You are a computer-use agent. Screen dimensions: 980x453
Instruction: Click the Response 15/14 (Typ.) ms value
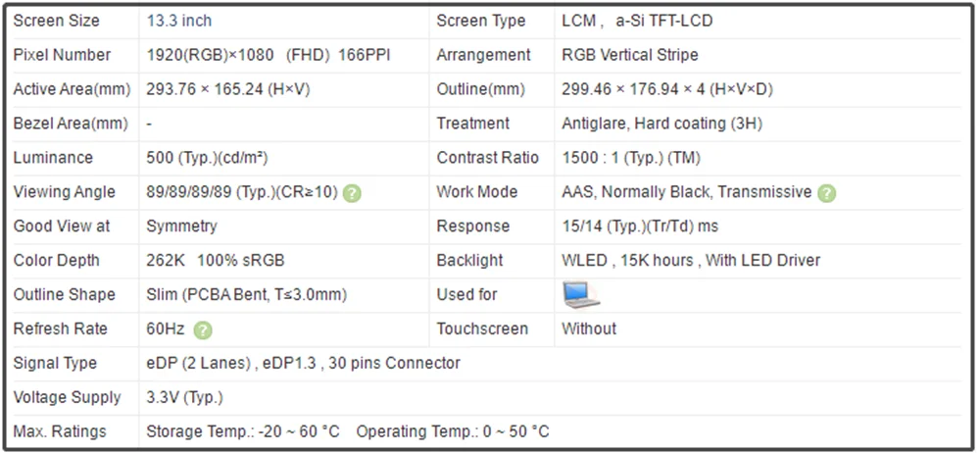640,226
